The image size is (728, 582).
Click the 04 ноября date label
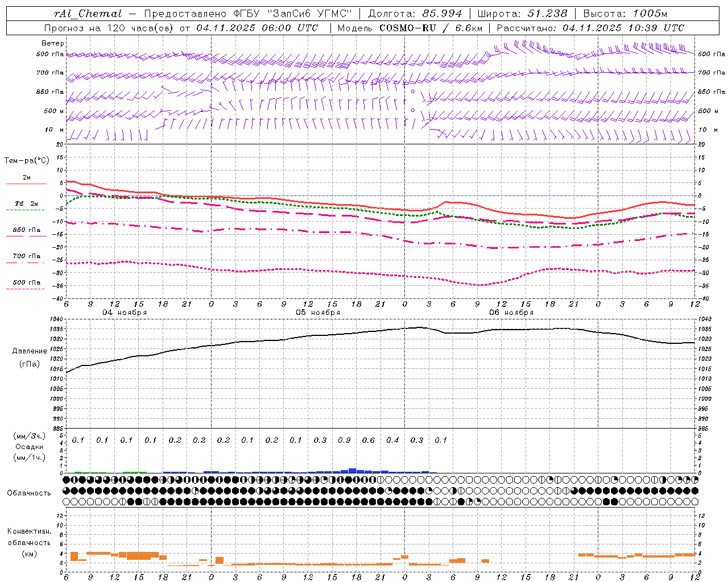click(125, 313)
